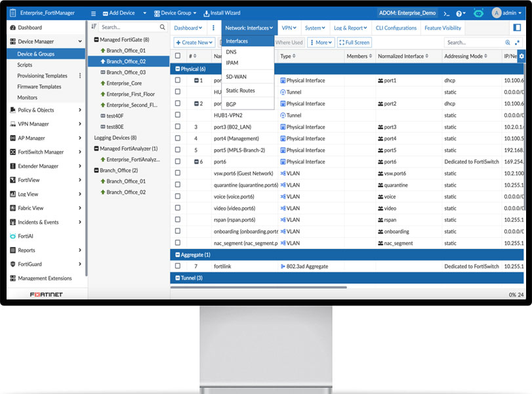Click the Full Screen button

coord(354,43)
